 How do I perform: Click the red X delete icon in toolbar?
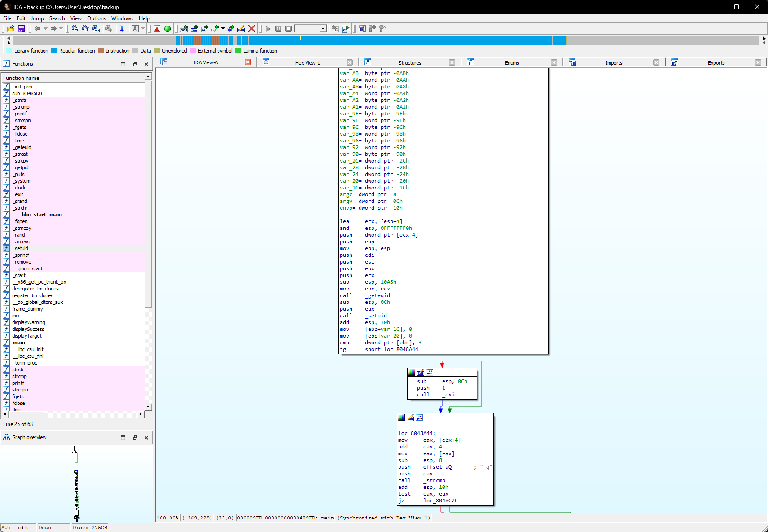[251, 29]
